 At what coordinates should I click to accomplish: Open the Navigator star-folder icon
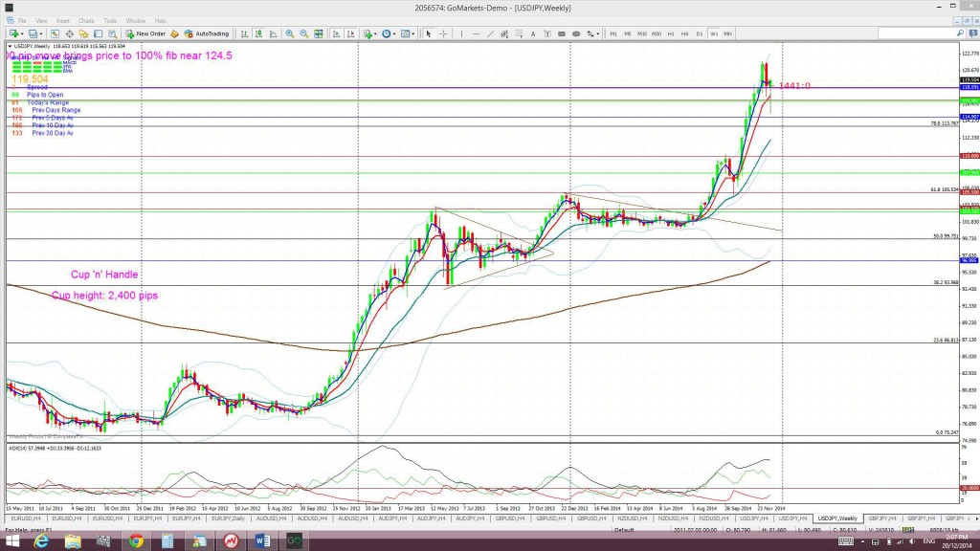coord(83,33)
